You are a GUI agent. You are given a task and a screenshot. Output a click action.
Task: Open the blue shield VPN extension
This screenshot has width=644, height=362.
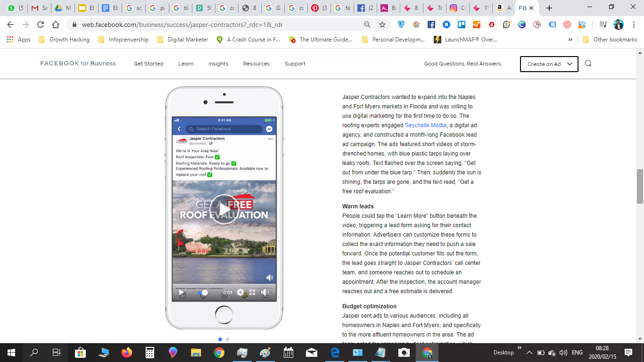coord(401,25)
